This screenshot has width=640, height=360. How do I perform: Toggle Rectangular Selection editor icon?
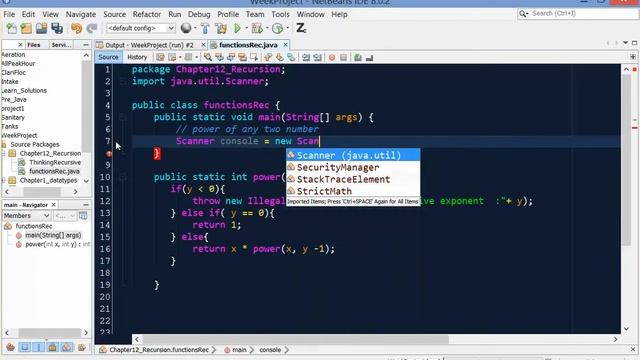coord(254,57)
